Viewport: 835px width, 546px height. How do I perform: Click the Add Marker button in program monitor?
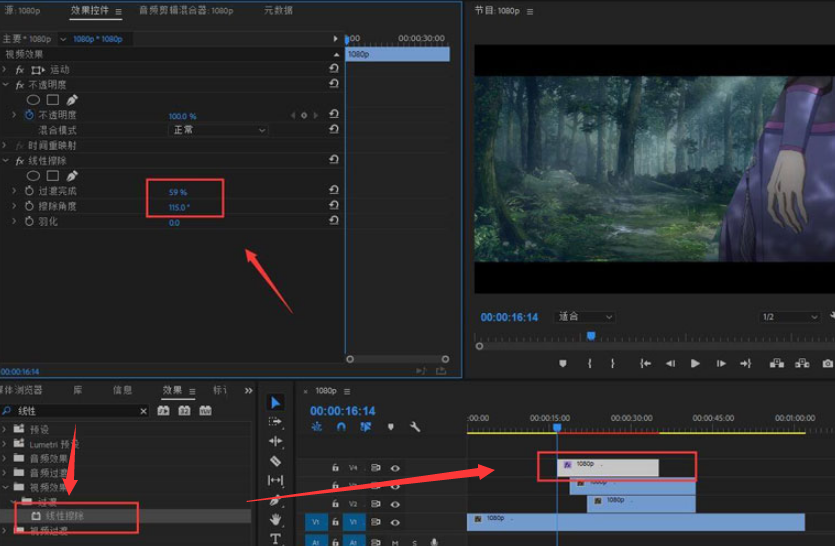click(563, 364)
